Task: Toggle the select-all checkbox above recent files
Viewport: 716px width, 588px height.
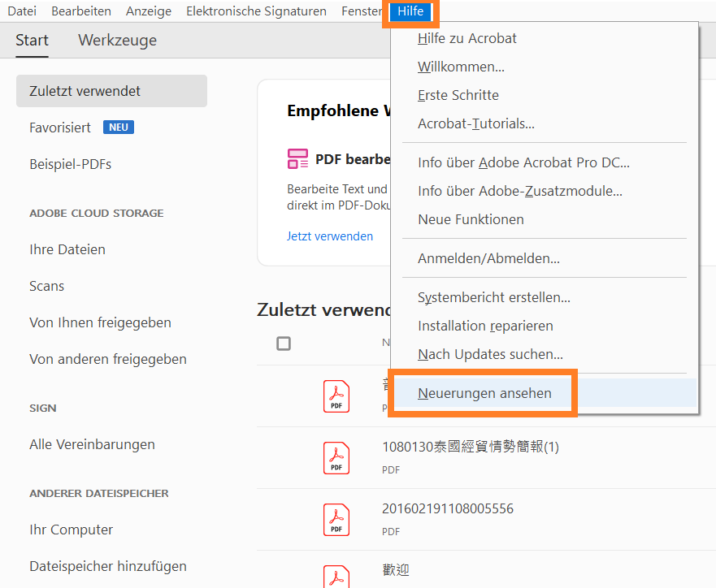Action: click(x=284, y=344)
